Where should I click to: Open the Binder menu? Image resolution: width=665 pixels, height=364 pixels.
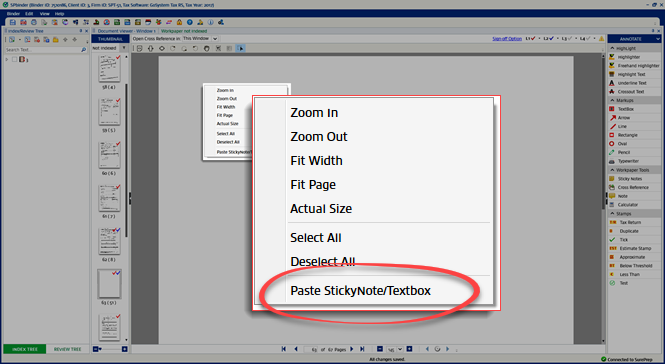click(13, 14)
